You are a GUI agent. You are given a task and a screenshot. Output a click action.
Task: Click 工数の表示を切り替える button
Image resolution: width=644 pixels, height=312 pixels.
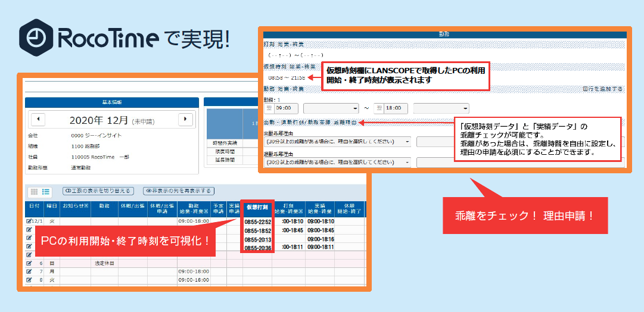point(98,191)
